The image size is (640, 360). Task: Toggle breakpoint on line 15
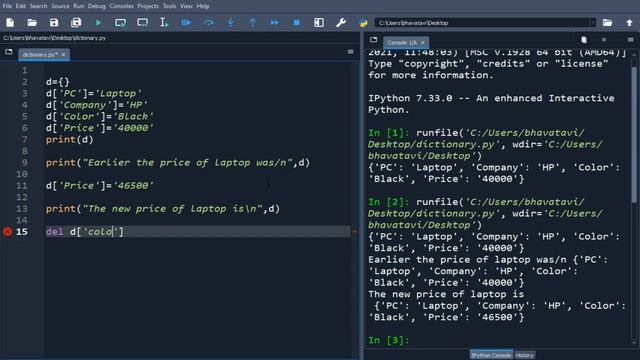point(7,231)
